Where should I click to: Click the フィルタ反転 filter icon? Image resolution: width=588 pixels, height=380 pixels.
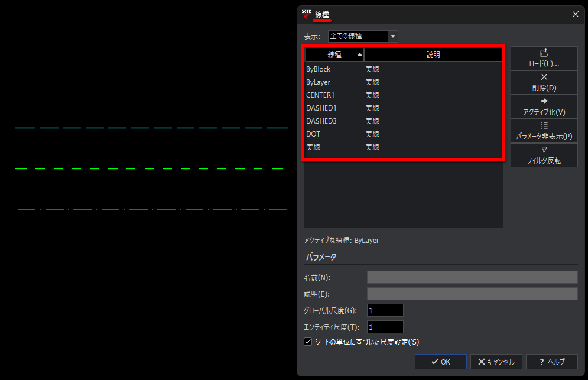click(x=544, y=150)
